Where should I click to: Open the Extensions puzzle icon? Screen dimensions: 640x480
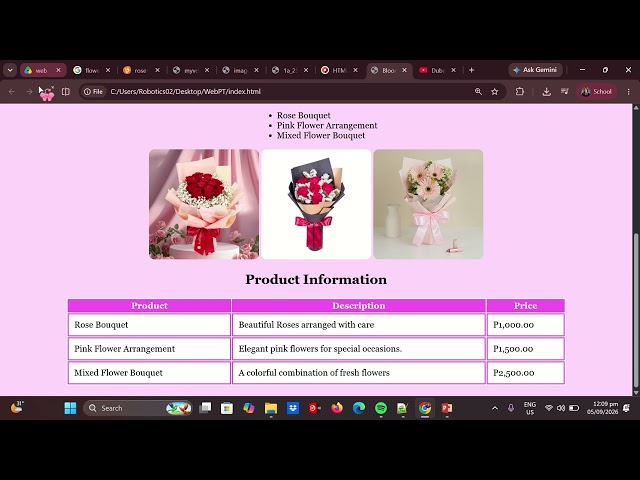[x=520, y=91]
